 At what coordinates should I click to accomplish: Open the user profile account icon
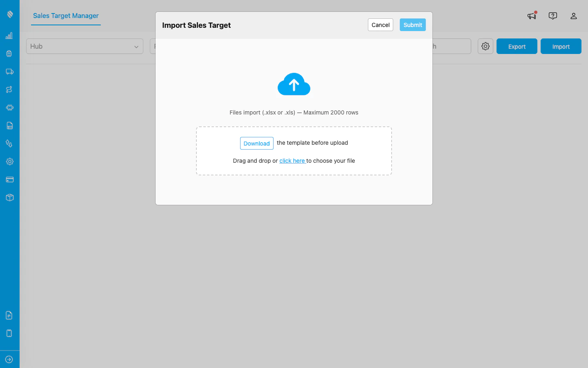tap(574, 16)
